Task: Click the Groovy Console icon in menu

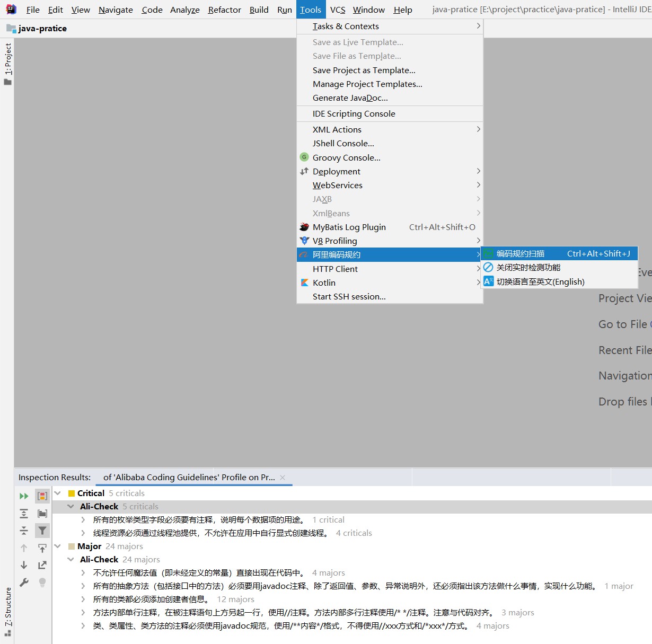Action: tap(304, 157)
